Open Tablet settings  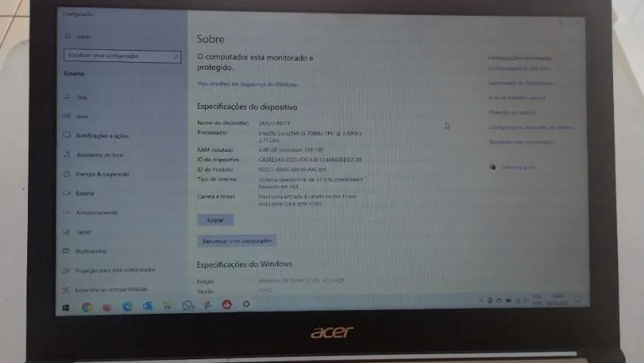[x=77, y=232]
